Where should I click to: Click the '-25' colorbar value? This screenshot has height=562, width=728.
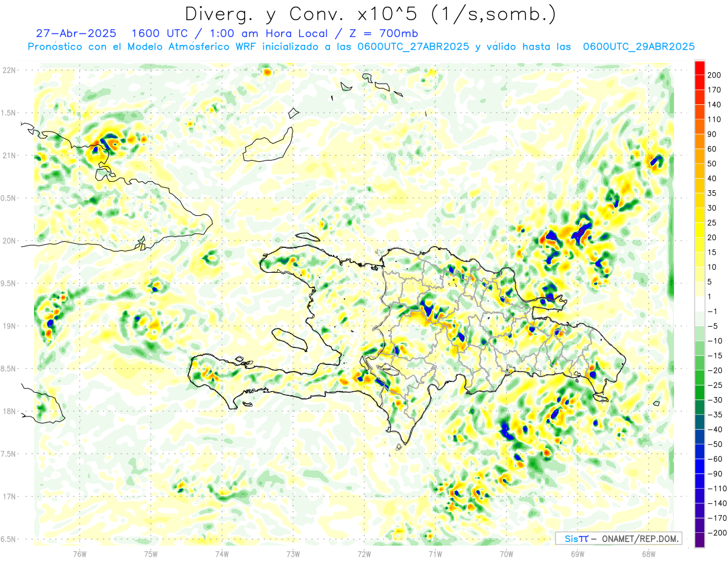[x=715, y=385]
